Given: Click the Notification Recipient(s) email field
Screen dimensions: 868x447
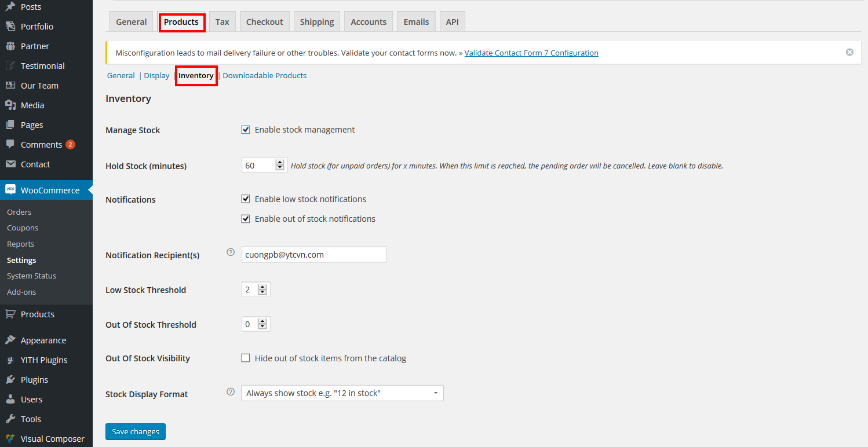Looking at the screenshot, I should click(313, 254).
